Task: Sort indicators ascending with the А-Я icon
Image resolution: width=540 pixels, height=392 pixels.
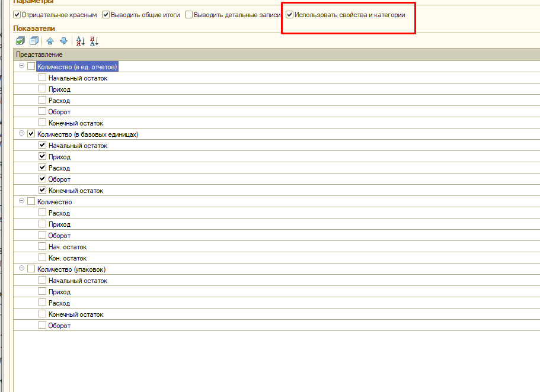Action: (81, 41)
